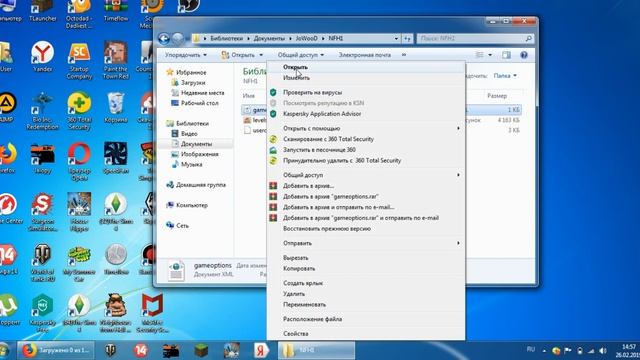Open address bar history dropdown
Screen dimensions: 640x360
click(396, 38)
